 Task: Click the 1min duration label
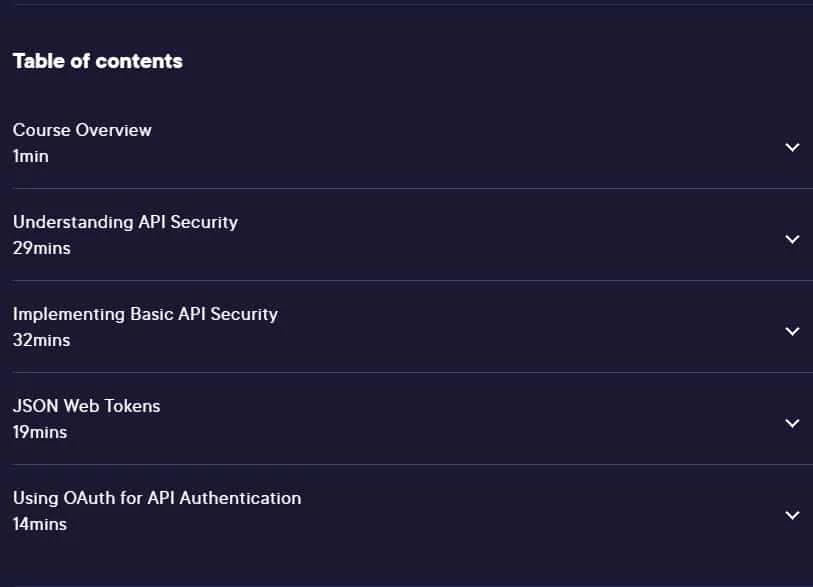(x=31, y=156)
